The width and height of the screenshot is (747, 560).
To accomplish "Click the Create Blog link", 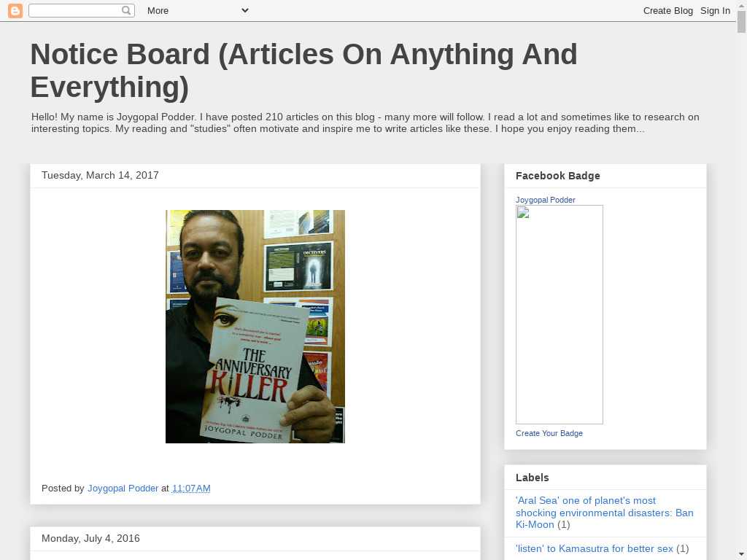I will tap(667, 10).
